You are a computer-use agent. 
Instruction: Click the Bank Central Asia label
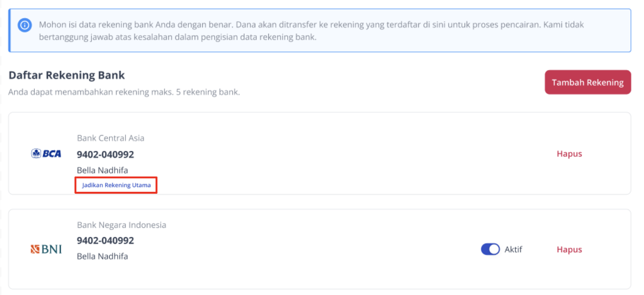pyautogui.click(x=110, y=138)
